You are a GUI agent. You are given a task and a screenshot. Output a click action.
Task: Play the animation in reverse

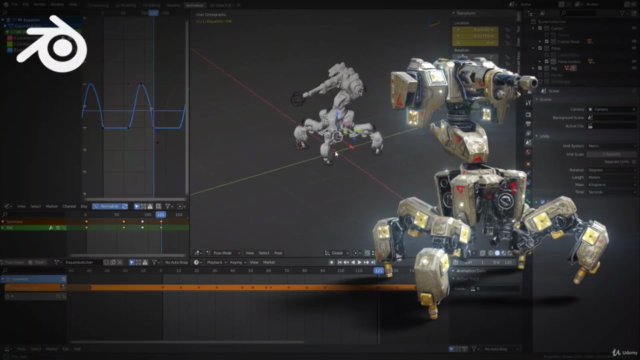pyautogui.click(x=353, y=262)
